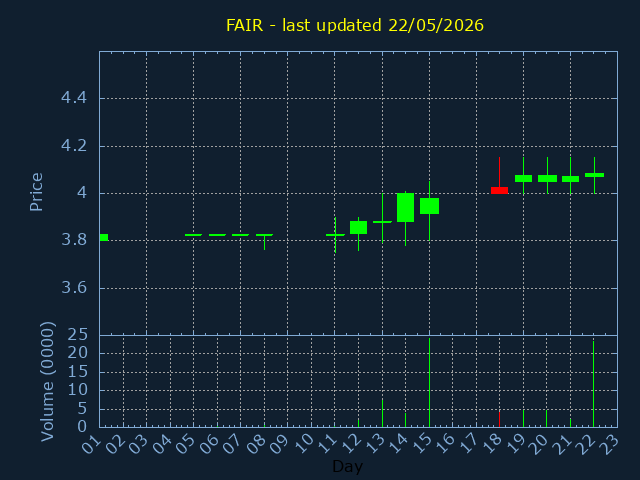The height and width of the screenshot is (480, 640).
Task: Click the volume bar on day 14
Action: tap(405, 420)
